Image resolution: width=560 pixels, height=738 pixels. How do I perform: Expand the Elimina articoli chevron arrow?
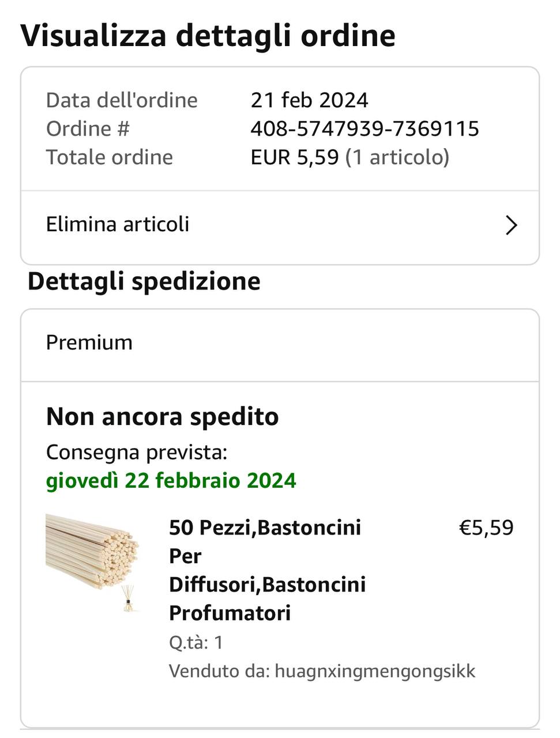pos(511,225)
